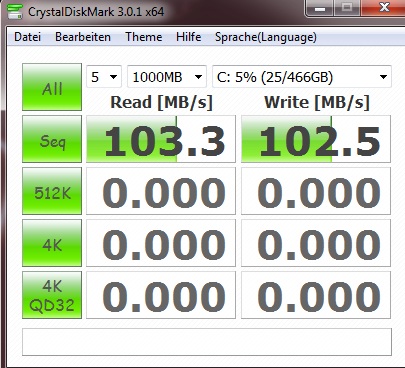Click the Read [MB/s] column header
The width and height of the screenshot is (405, 368).
click(161, 102)
